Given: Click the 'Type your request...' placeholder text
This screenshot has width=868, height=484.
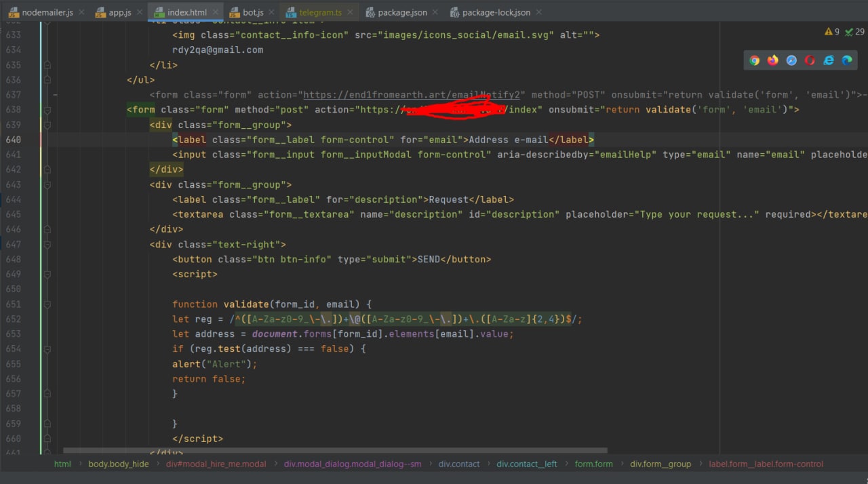Looking at the screenshot, I should point(699,214).
